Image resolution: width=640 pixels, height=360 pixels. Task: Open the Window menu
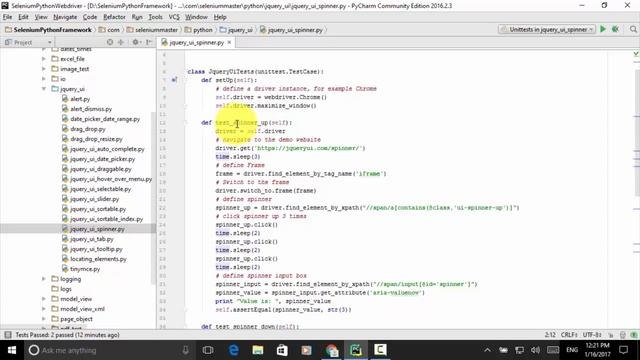(x=196, y=17)
